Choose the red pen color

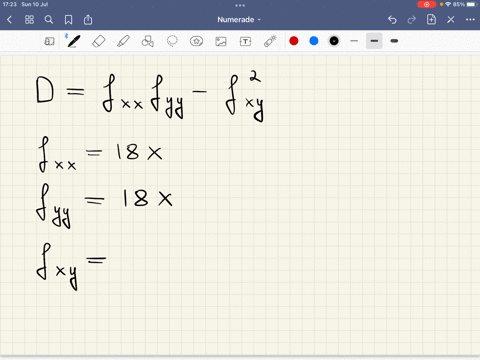coord(294,41)
